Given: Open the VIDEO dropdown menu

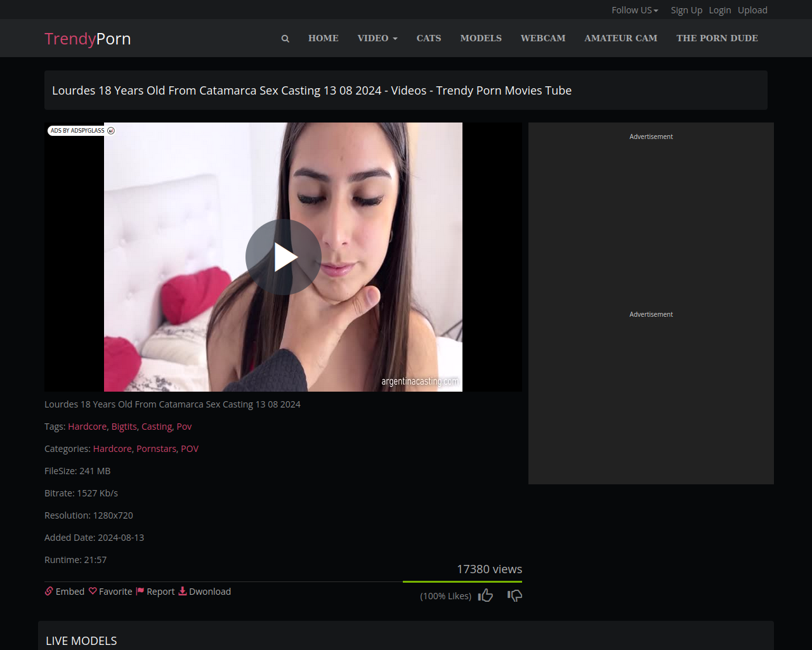Looking at the screenshot, I should pyautogui.click(x=377, y=38).
